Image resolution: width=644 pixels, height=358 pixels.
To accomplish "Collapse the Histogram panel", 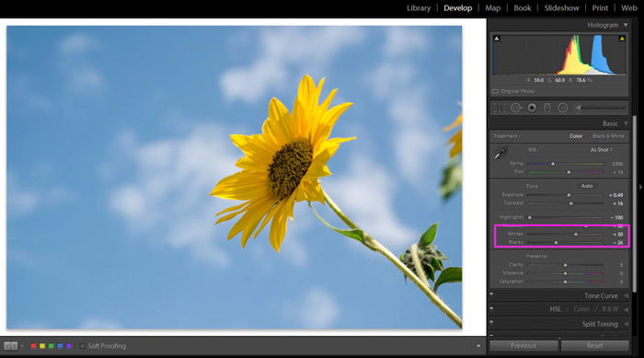I will click(626, 25).
